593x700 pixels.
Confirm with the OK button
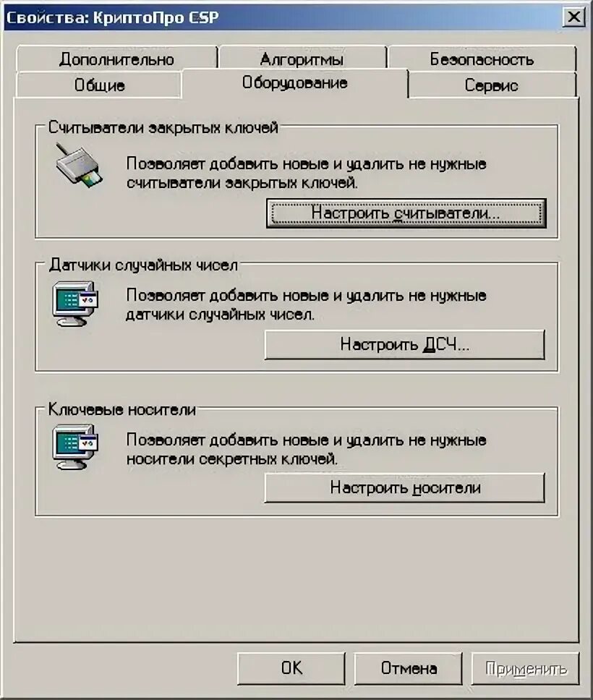tap(291, 668)
